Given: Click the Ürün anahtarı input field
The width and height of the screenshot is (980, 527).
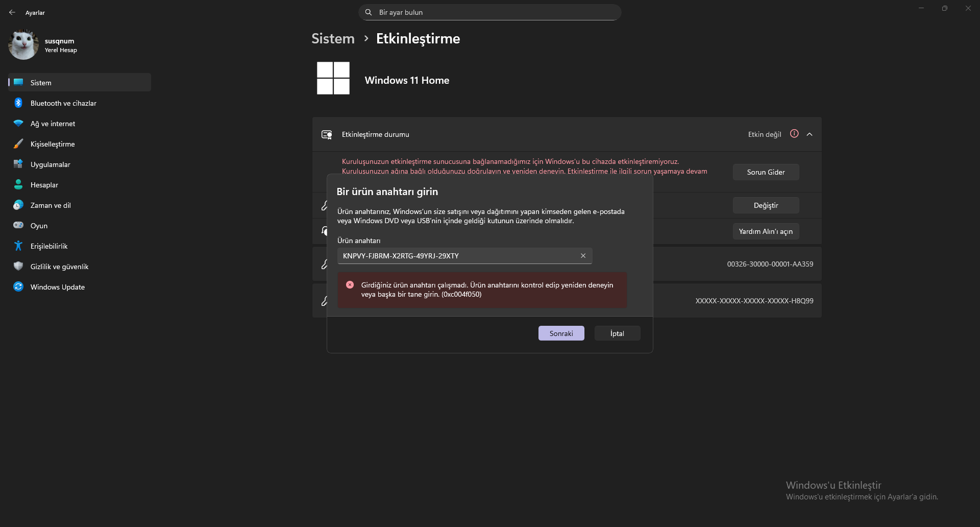Looking at the screenshot, I should pos(464,256).
